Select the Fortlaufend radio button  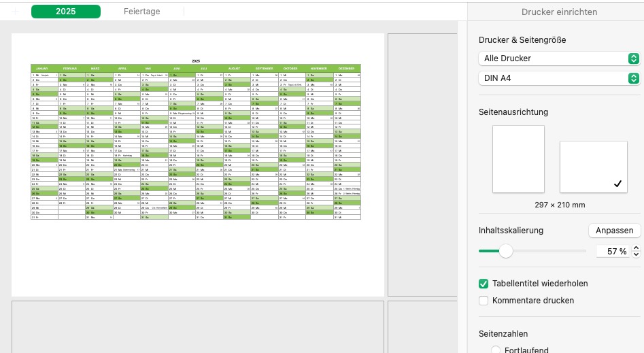[496, 350]
